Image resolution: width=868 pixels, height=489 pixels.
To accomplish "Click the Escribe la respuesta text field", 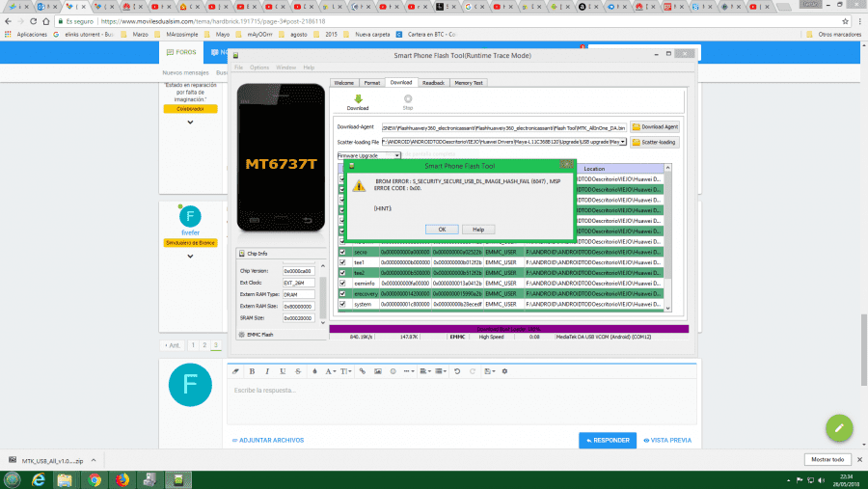I will pyautogui.click(x=462, y=402).
